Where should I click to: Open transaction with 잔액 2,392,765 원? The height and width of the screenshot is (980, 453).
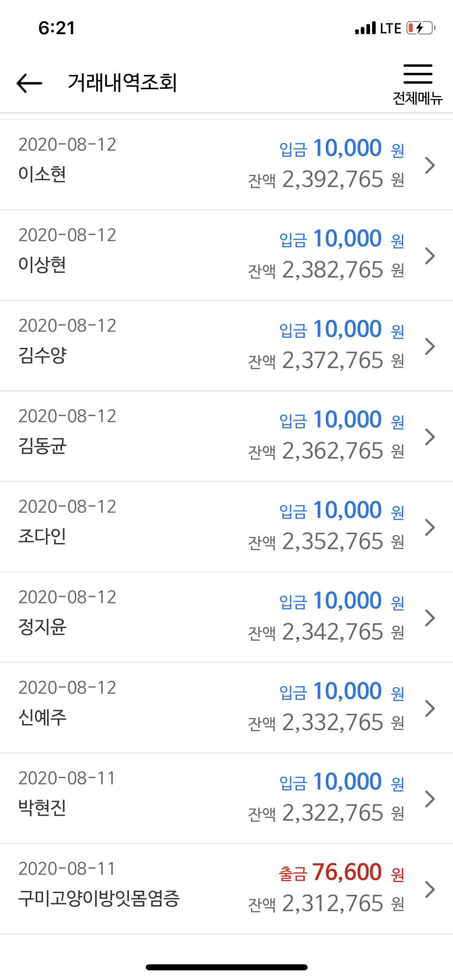pos(226,165)
